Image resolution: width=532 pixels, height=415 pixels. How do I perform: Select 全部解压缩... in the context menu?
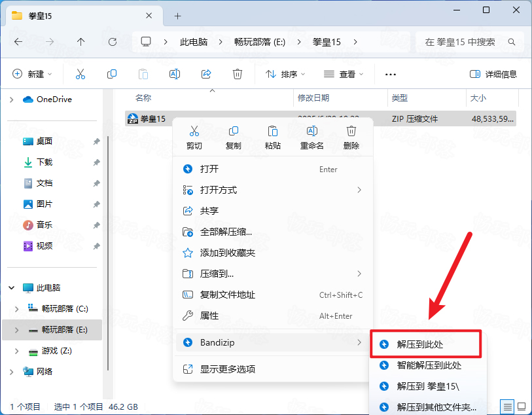273,232
